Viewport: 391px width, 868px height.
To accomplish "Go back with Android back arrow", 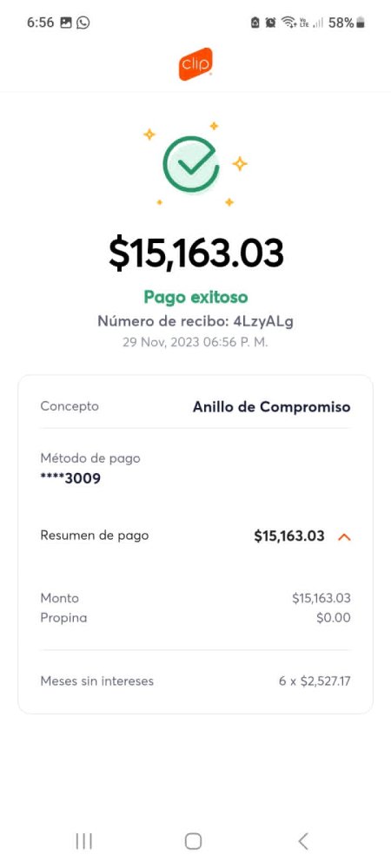I will tap(303, 841).
